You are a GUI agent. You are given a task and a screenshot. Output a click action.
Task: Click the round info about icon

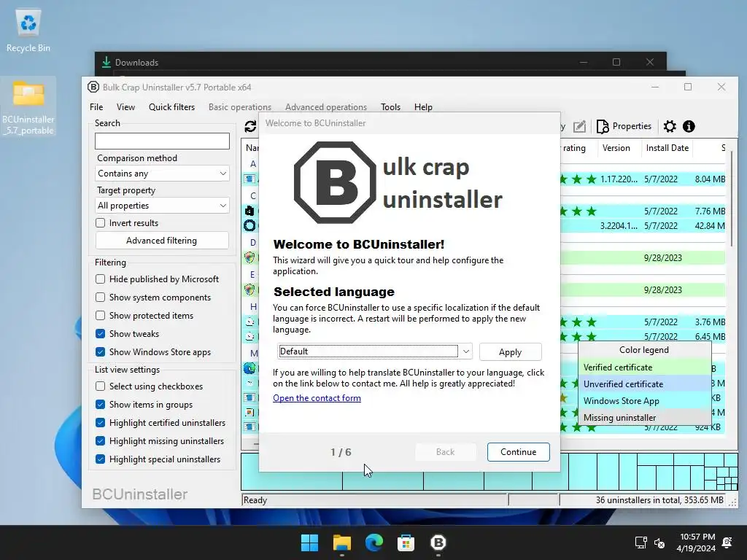[x=689, y=126]
